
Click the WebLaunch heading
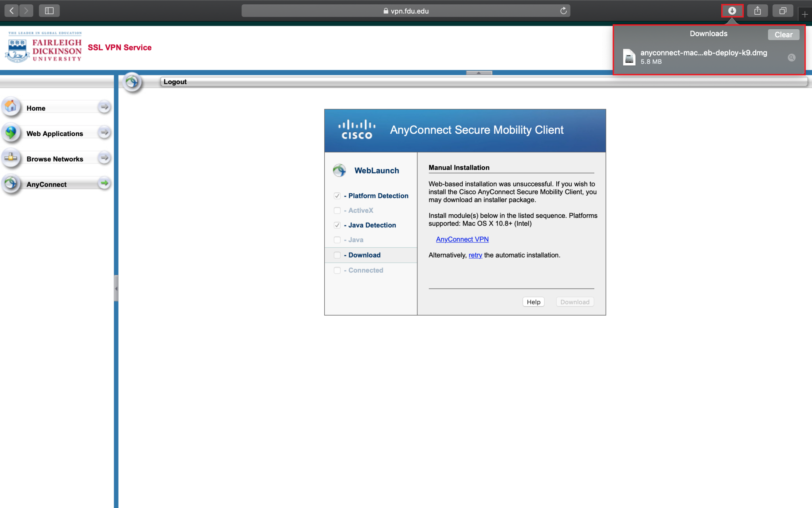(x=377, y=170)
